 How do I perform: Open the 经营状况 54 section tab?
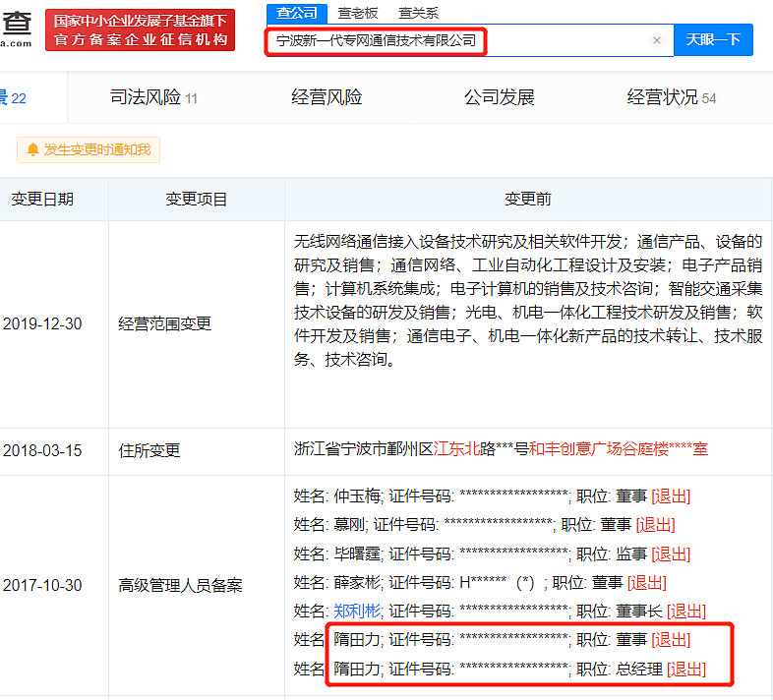pyautogui.click(x=671, y=97)
